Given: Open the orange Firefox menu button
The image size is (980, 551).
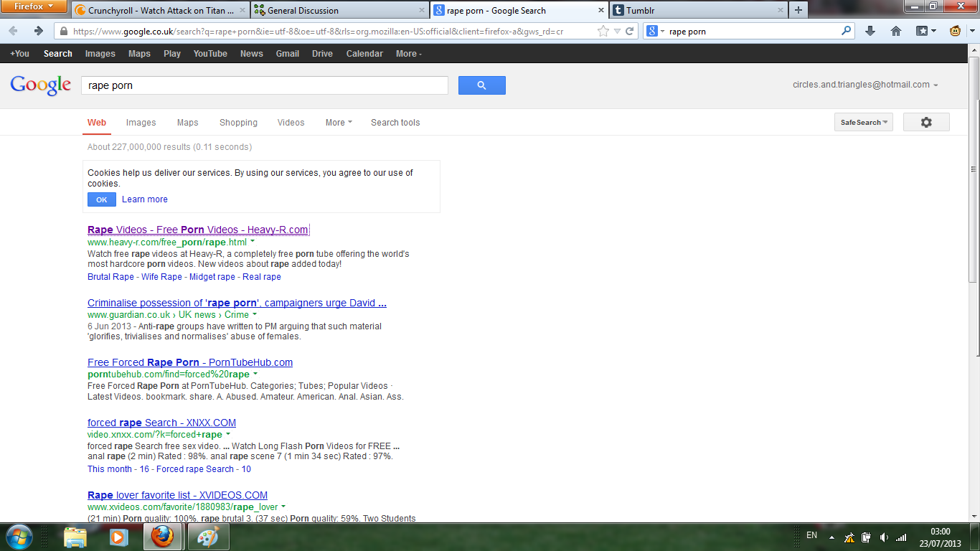Looking at the screenshot, I should click(x=34, y=6).
